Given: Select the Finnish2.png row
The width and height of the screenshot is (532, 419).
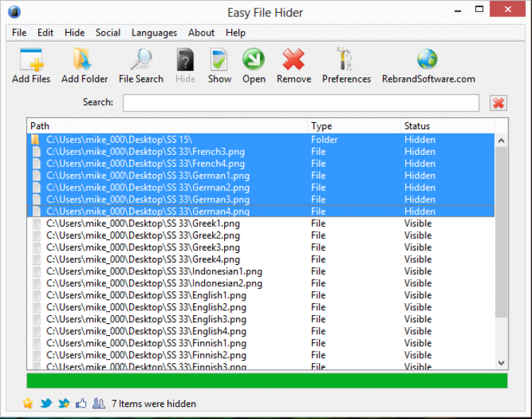Looking at the screenshot, I should [x=260, y=355].
